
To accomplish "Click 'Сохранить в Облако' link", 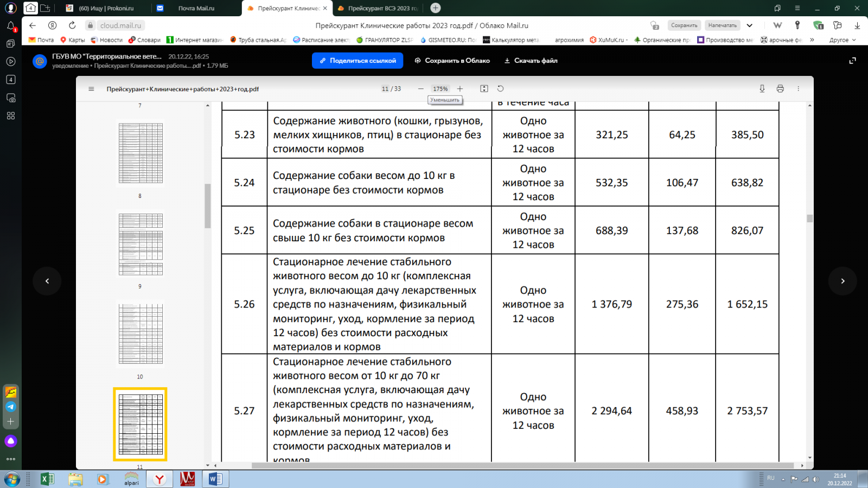I will pyautogui.click(x=452, y=61).
